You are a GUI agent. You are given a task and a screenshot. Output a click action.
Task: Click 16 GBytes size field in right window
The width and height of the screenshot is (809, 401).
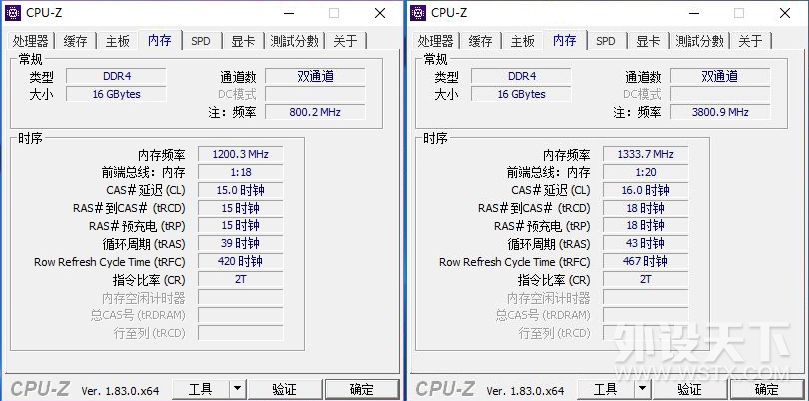[x=521, y=94]
